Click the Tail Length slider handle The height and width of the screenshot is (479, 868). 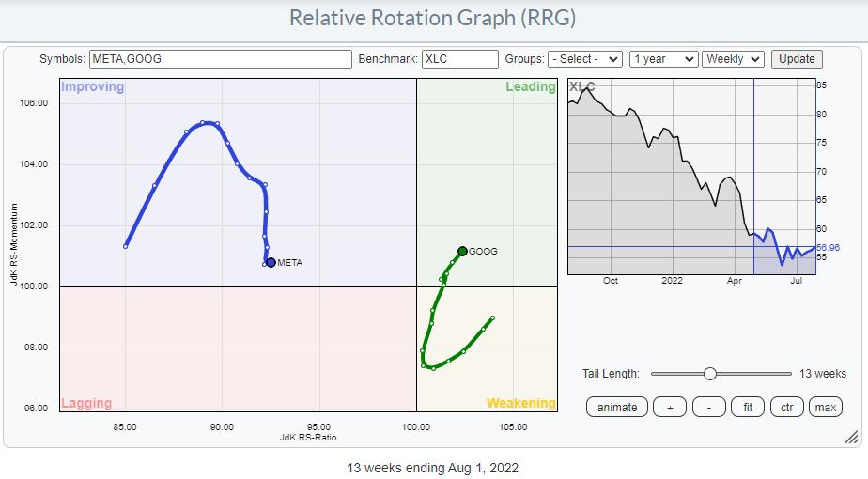[x=709, y=374]
